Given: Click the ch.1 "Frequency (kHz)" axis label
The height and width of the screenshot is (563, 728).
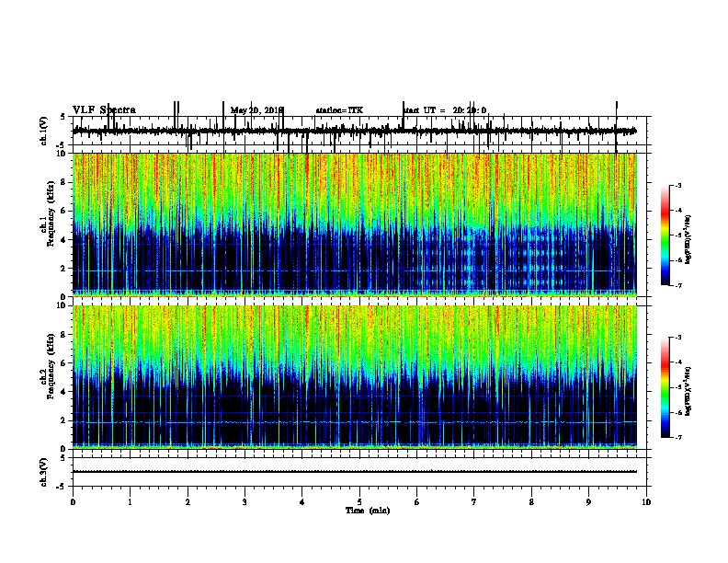Looking at the screenshot, I should (x=51, y=214).
